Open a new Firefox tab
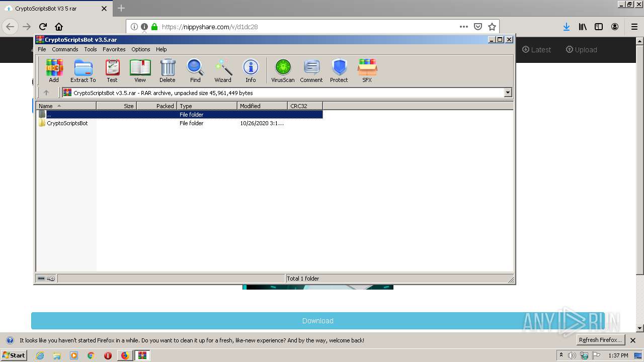644x362 pixels. click(x=121, y=8)
